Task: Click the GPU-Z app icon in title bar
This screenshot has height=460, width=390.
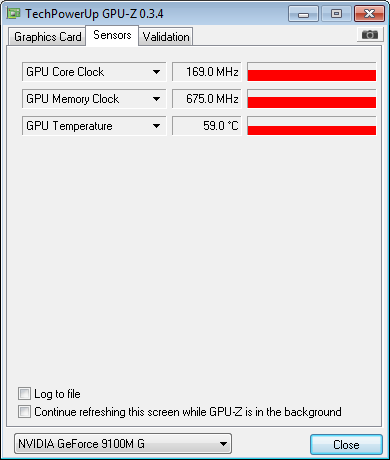Action: pos(14,14)
